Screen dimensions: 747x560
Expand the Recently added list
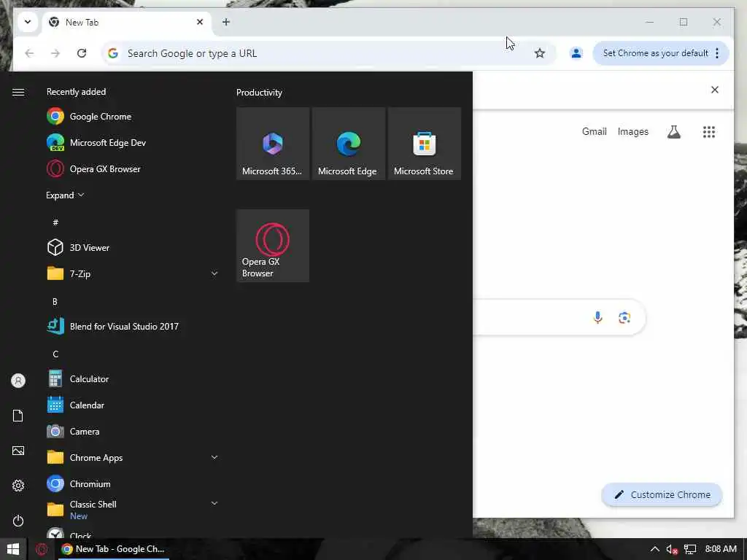[x=65, y=195]
